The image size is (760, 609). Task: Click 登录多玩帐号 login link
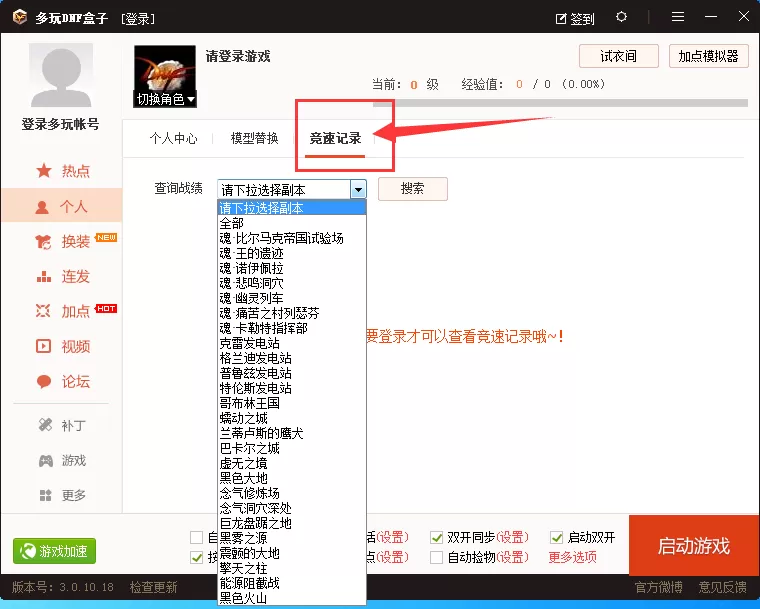pos(61,124)
